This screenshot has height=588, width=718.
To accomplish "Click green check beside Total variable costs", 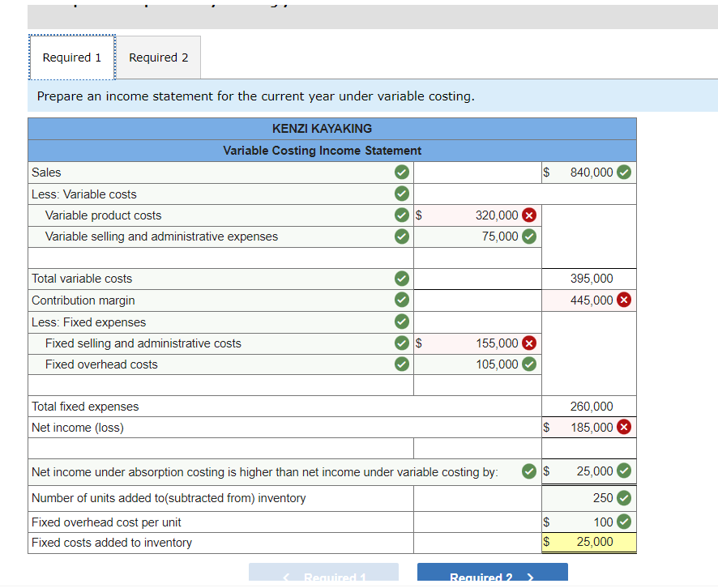I will click(402, 279).
